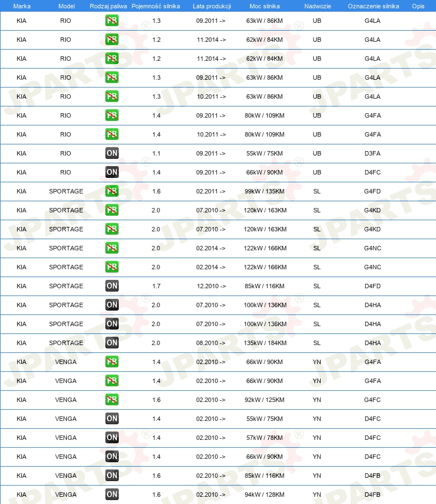This screenshot has width=436, height=504.
Task: Click the UB body cell in D3FA row
Action: pos(317,153)
